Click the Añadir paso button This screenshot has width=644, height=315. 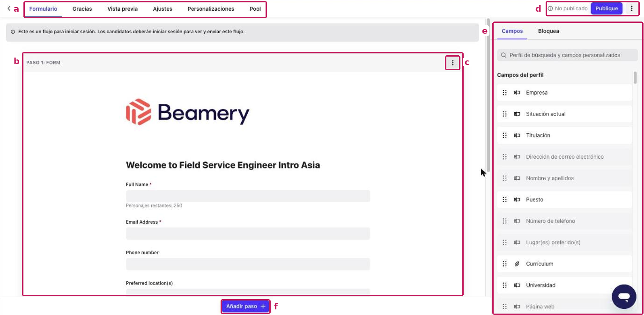tap(245, 306)
